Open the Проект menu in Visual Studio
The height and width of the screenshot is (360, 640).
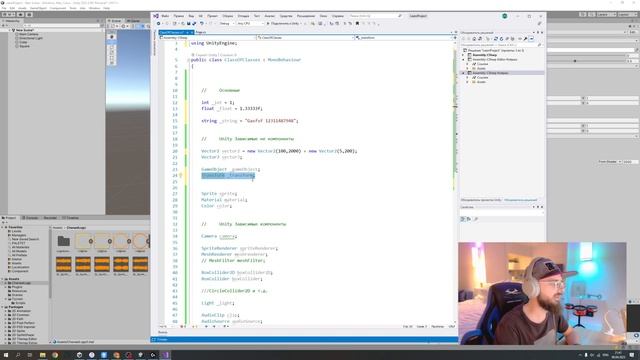(212, 16)
